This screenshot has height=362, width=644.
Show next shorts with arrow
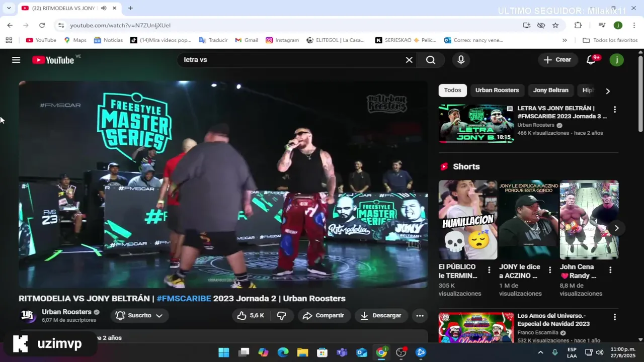pyautogui.click(x=616, y=228)
